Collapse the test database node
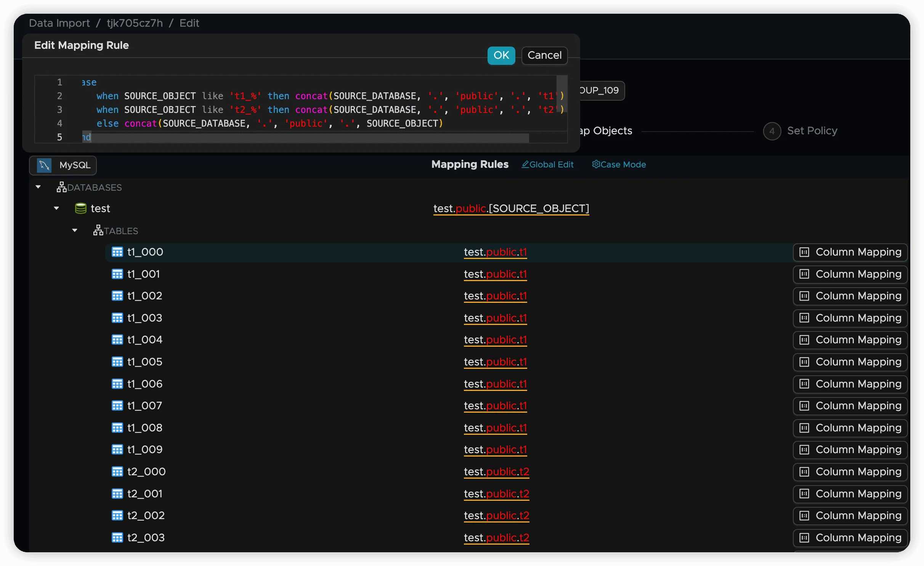Screen dimensions: 924x566 (56, 208)
